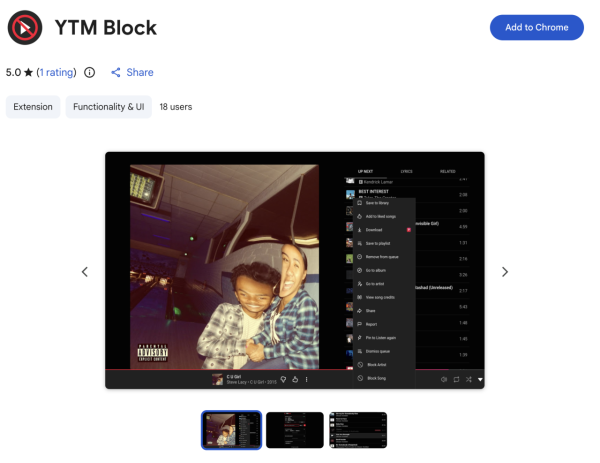The height and width of the screenshot is (463, 600).
Task: Choose View song credits menu entry
Action: click(384, 297)
